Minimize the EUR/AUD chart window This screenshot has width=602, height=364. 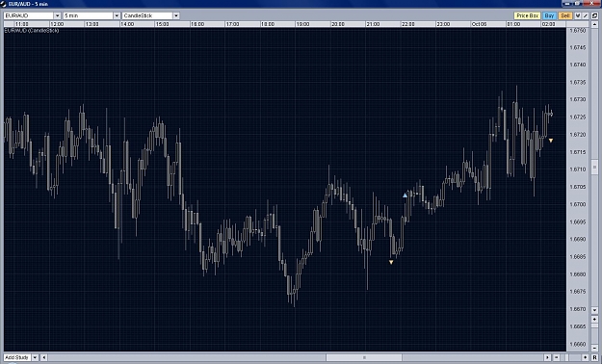[x=568, y=4]
